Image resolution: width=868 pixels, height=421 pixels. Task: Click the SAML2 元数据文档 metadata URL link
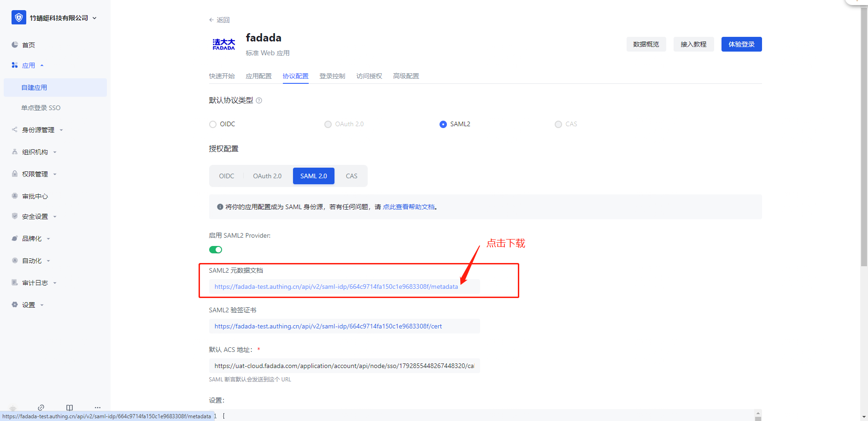pos(336,287)
